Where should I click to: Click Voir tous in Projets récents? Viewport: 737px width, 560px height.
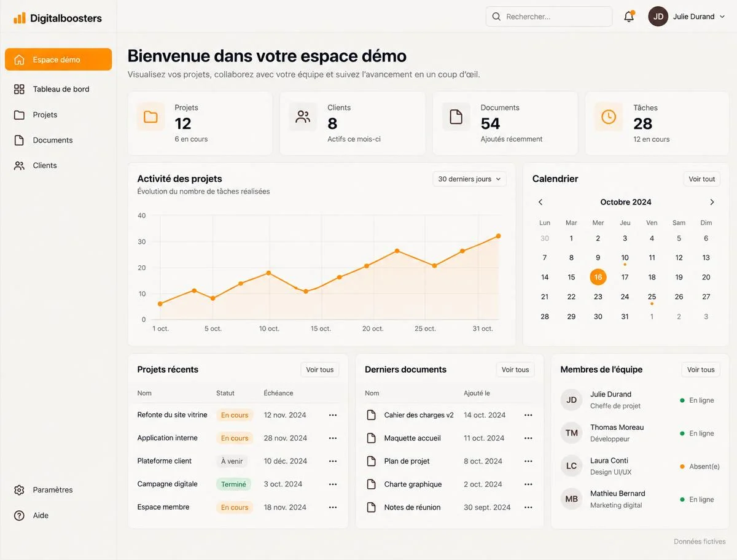coord(320,370)
